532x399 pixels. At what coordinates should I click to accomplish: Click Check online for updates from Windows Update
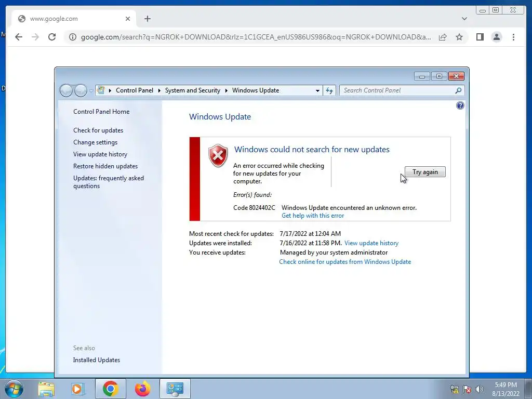[345, 262]
